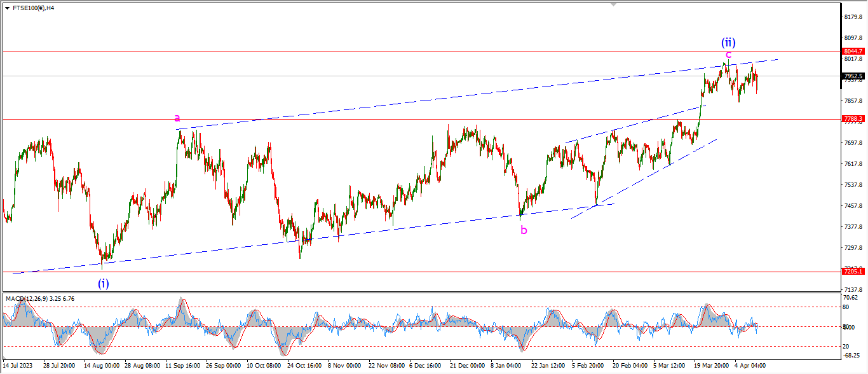Click the MACD level 80 scale value

[x=846, y=307]
